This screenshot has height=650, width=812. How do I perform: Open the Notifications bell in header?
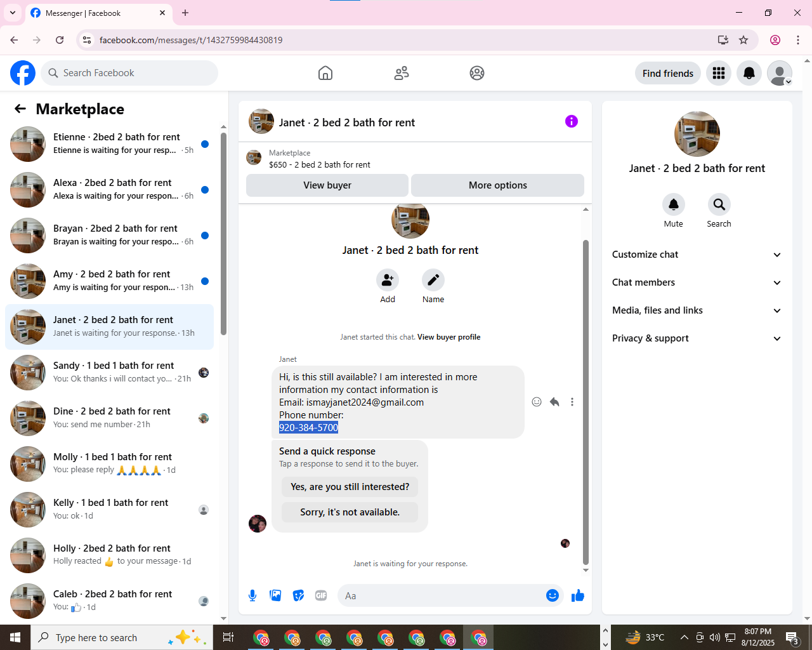tap(749, 73)
